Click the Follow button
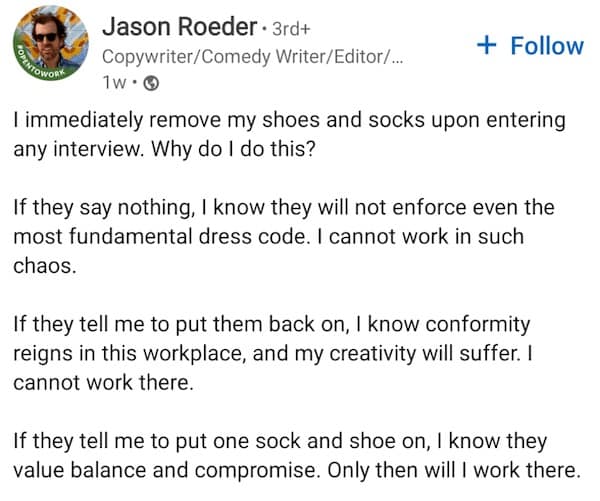 point(530,45)
